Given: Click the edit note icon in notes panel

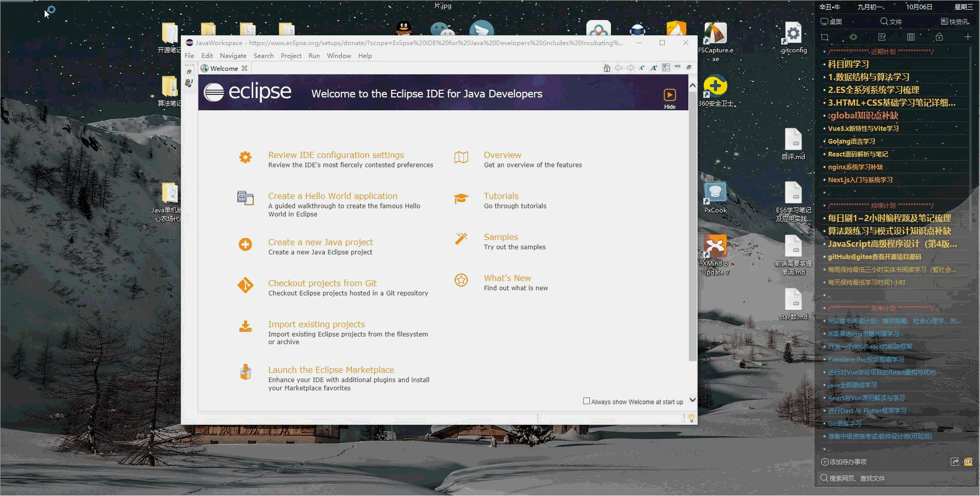Looking at the screenshot, I should (882, 37).
